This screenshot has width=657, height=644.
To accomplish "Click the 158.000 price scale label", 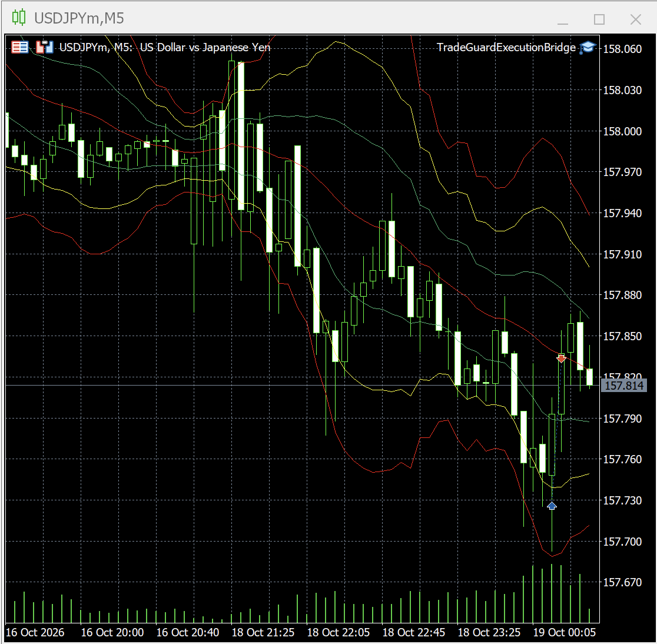I will 622,131.
